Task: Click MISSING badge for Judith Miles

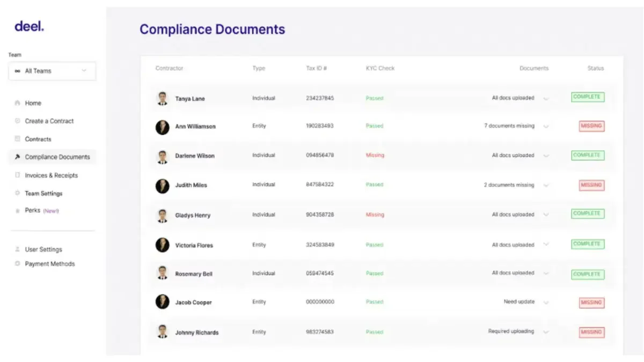Action: click(591, 185)
